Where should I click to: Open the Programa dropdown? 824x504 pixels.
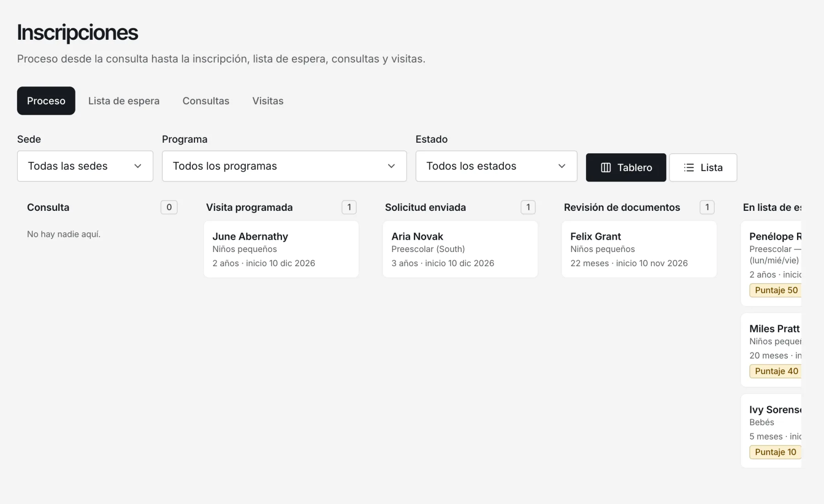click(284, 166)
